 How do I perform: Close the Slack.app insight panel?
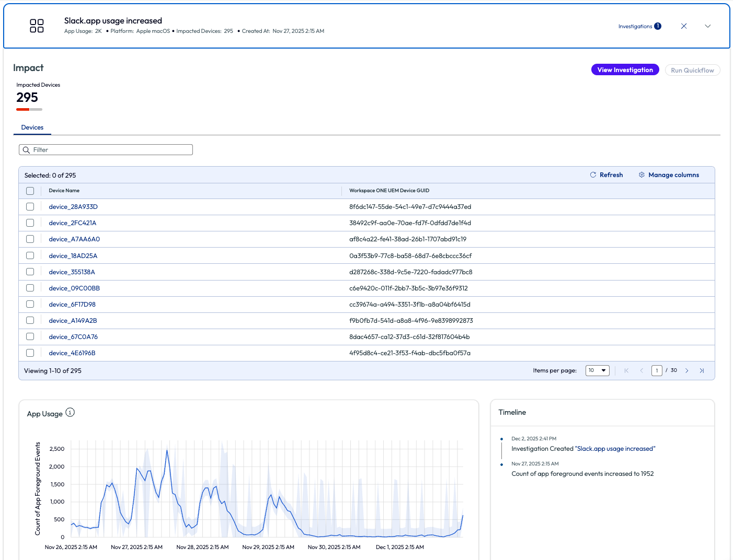click(x=683, y=26)
